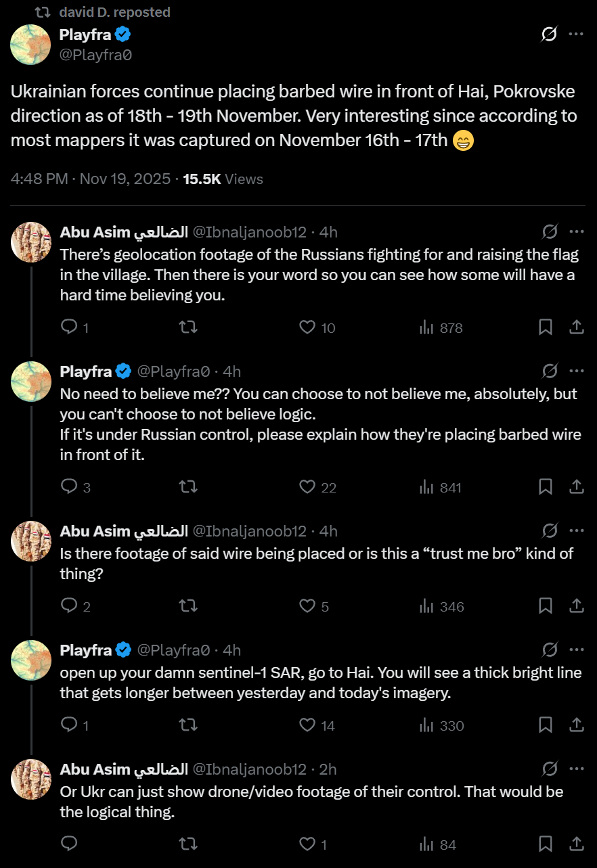
Task: Open more options on main Playfra post
Action: click(x=576, y=35)
